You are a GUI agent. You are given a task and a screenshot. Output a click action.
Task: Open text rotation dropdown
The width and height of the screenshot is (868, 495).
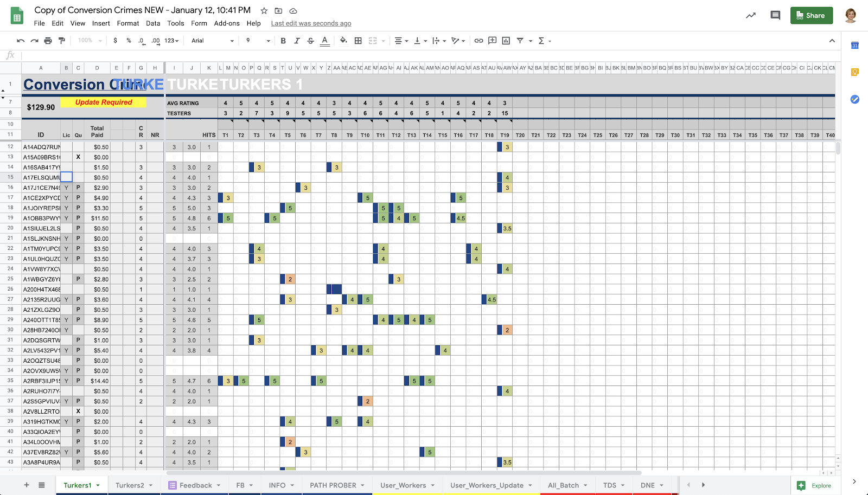[x=458, y=41]
